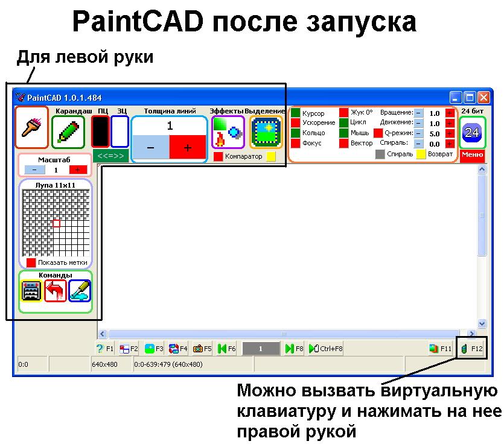Click the status bar cursor position "0:0"
504x444 pixels.
point(23,364)
